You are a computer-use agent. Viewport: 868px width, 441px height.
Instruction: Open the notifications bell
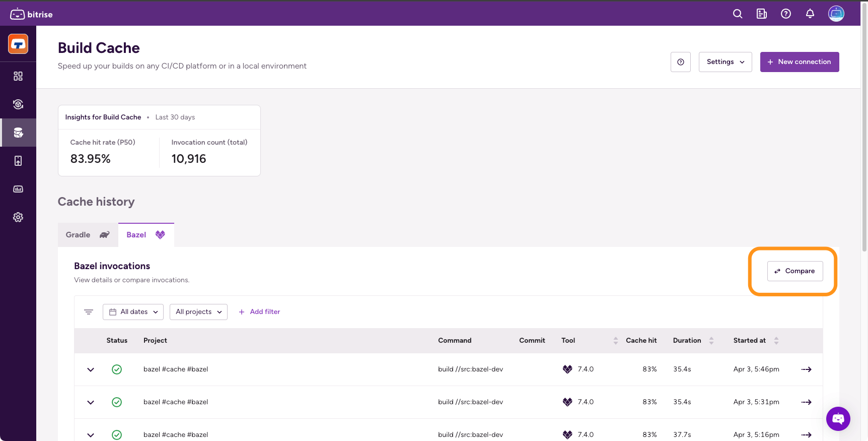point(810,14)
